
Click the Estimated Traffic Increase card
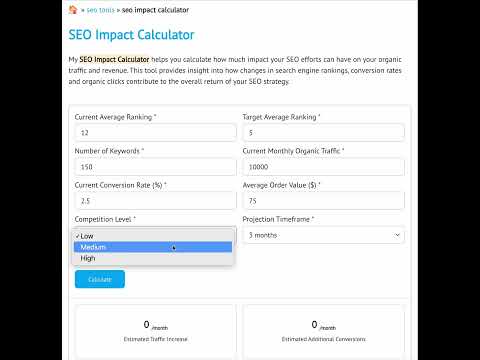tap(156, 331)
